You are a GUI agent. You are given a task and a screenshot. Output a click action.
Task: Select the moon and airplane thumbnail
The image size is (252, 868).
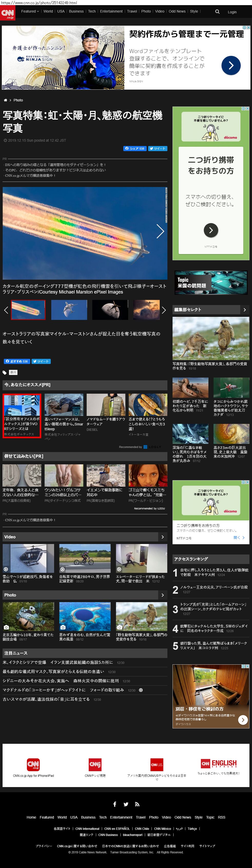pyautogui.click(x=110, y=310)
